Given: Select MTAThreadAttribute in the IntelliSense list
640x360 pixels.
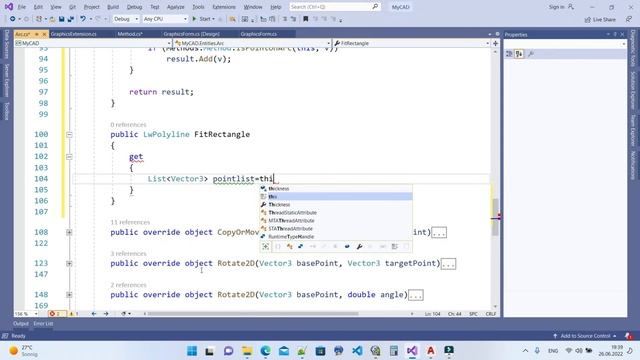Looking at the screenshot, I should coord(336,221).
